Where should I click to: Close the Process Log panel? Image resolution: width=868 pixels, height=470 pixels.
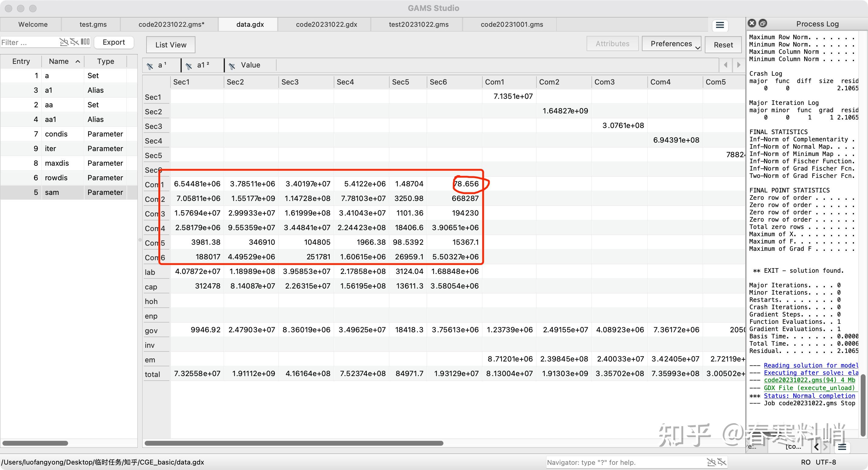[752, 23]
